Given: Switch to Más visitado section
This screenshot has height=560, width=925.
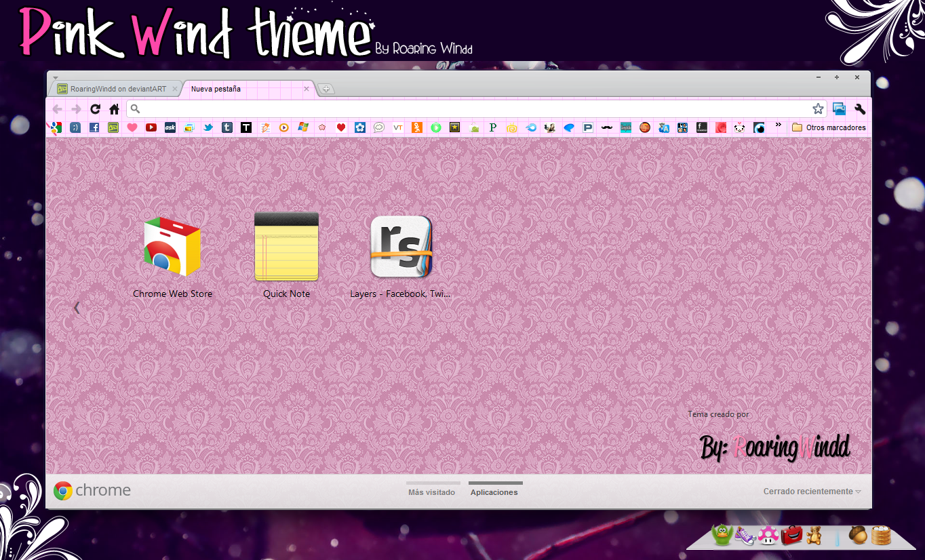Looking at the screenshot, I should (x=431, y=491).
